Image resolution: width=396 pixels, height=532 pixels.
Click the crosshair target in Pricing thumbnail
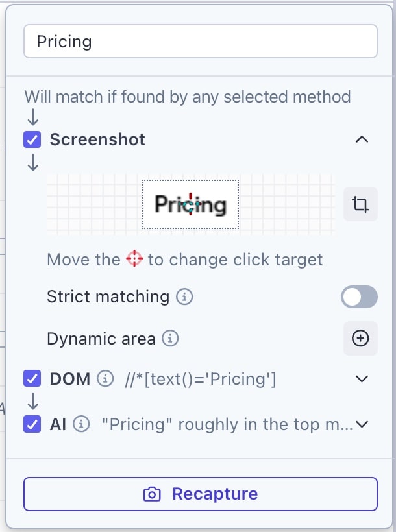pyautogui.click(x=190, y=204)
